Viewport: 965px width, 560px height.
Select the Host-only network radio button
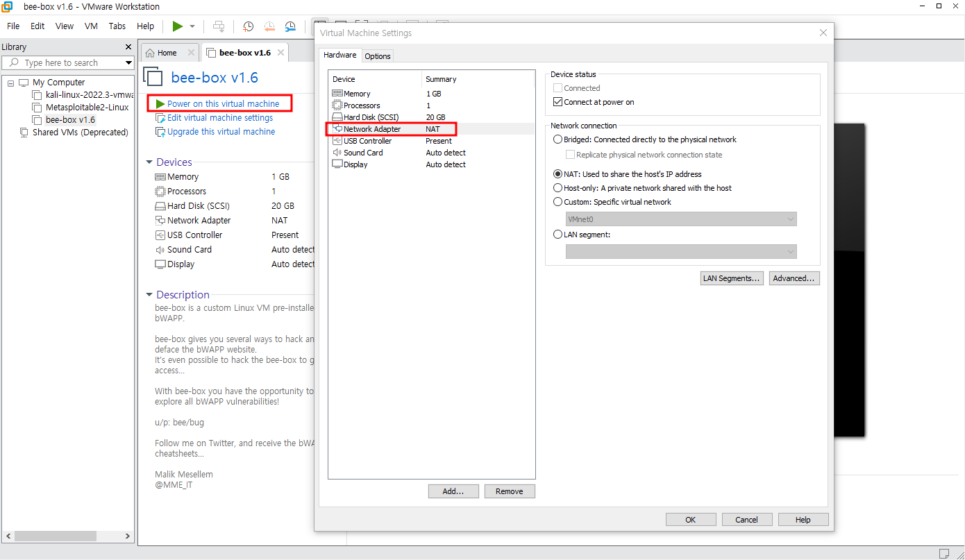(557, 188)
